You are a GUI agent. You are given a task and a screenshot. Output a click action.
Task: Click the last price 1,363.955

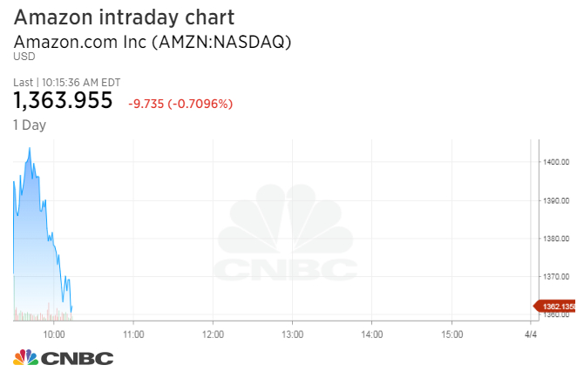coord(63,101)
